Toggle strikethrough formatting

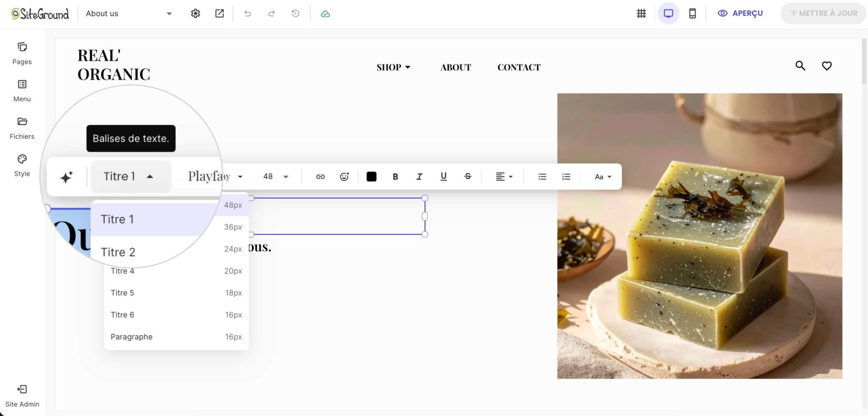(468, 177)
